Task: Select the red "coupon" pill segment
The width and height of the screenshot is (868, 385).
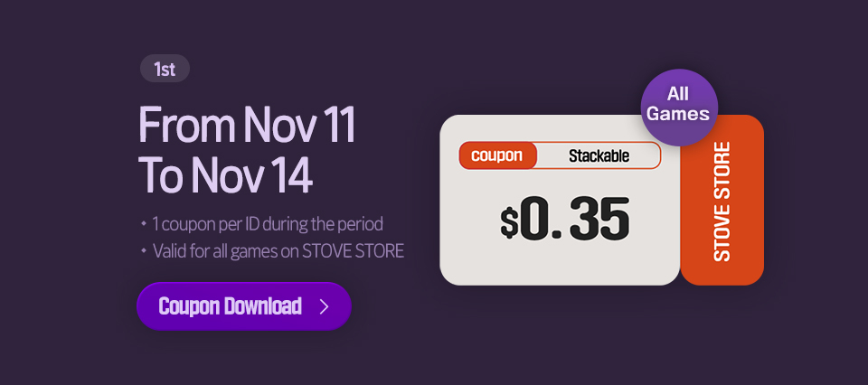Action: (x=497, y=155)
